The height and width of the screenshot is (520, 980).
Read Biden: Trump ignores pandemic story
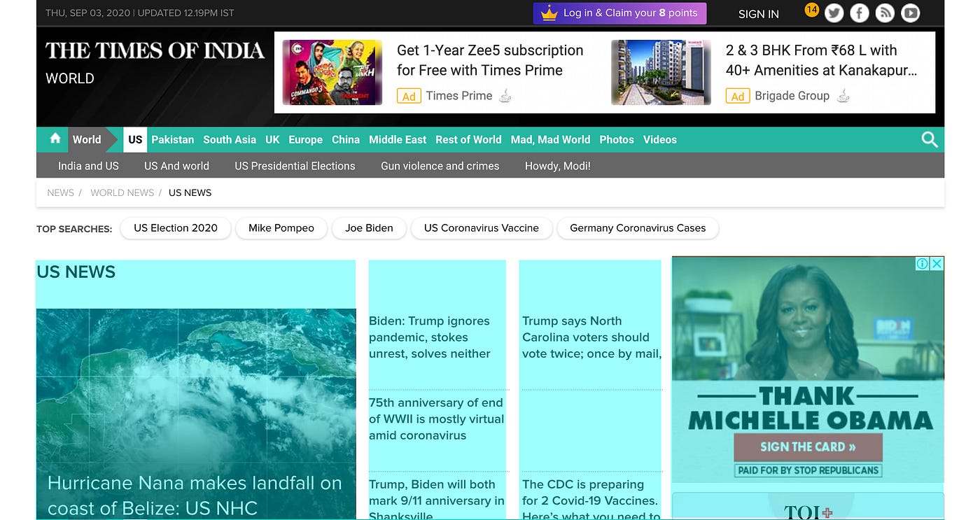[x=430, y=337]
